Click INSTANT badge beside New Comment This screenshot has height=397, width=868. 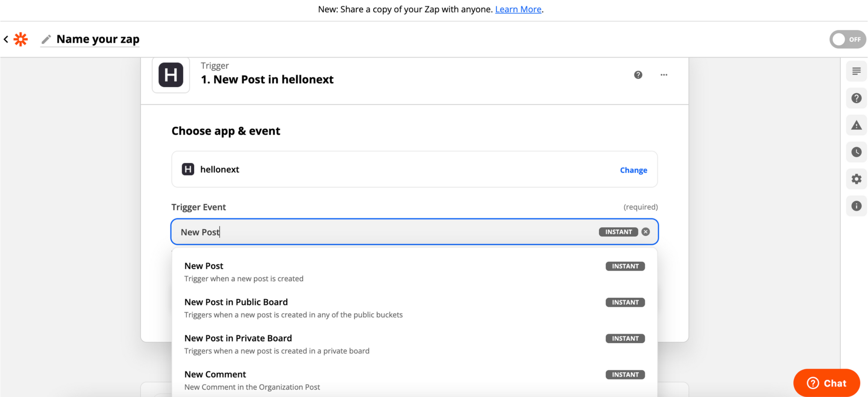(625, 374)
